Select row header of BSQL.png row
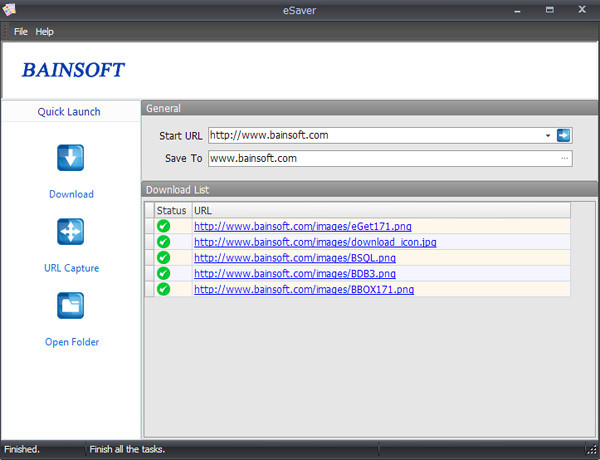The width and height of the screenshot is (600, 460). point(149,258)
